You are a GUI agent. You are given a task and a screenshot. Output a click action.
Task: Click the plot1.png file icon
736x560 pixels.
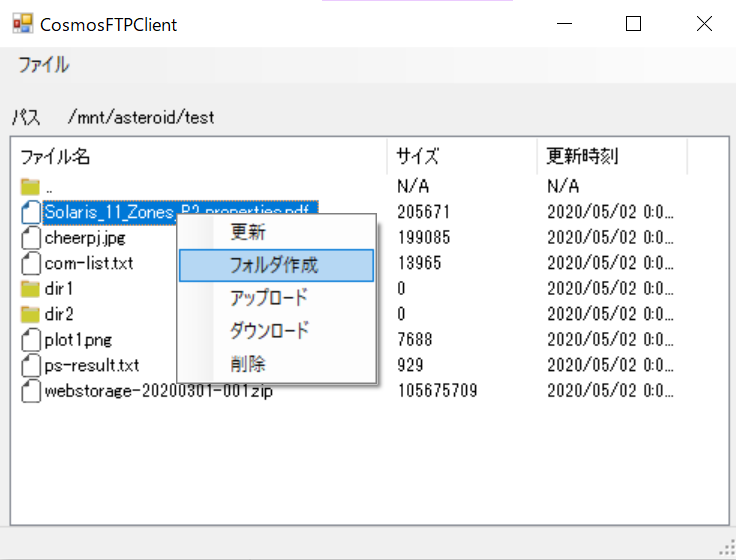pyautogui.click(x=30, y=340)
